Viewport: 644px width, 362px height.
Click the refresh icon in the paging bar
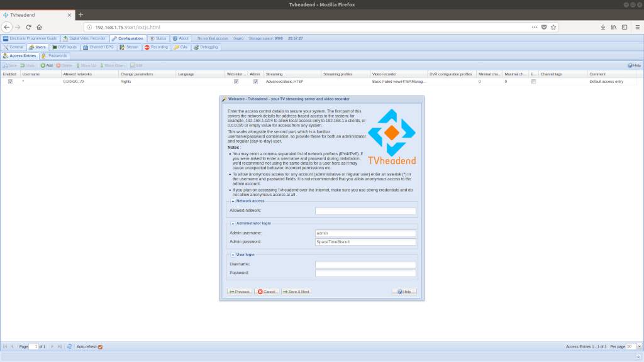click(x=69, y=346)
